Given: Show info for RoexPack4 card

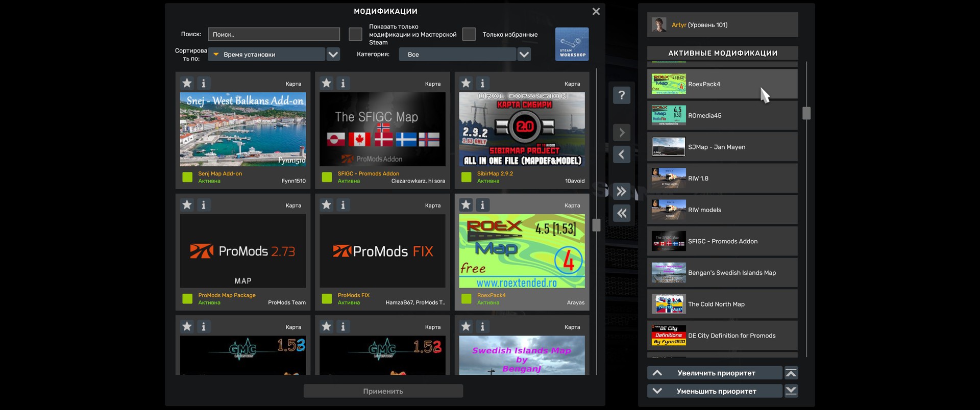Looking at the screenshot, I should tap(482, 205).
